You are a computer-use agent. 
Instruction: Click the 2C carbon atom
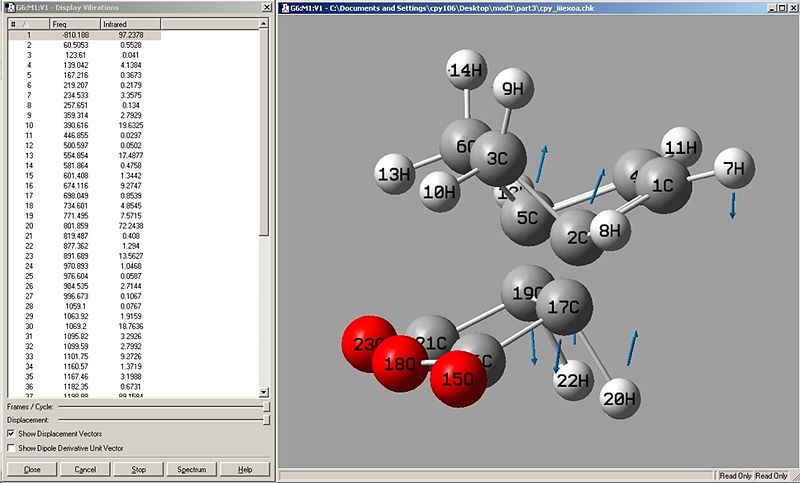tap(576, 238)
